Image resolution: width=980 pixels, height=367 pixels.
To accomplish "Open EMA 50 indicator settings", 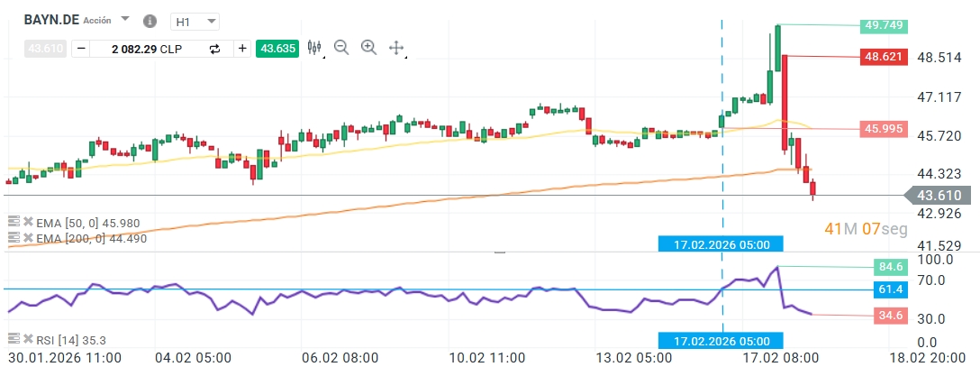I will tap(14, 222).
